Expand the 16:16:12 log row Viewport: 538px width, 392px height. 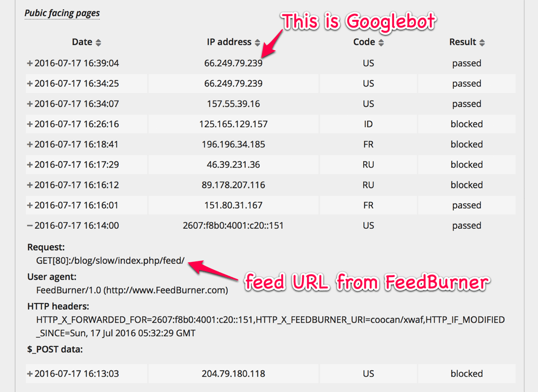tap(30, 185)
